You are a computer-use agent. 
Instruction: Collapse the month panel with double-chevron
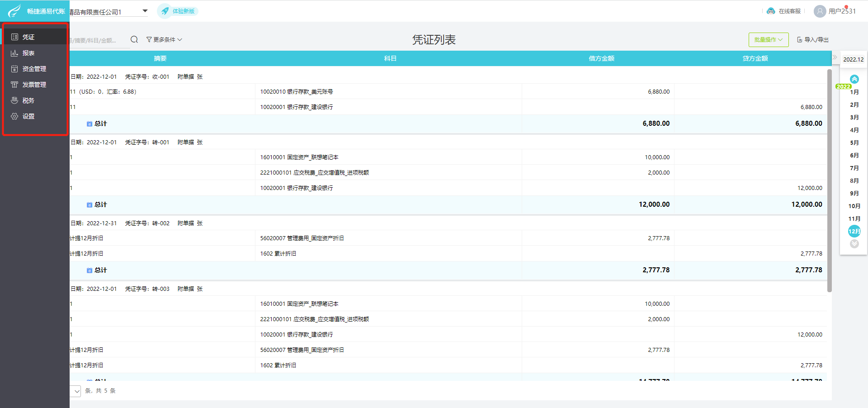coord(835,57)
